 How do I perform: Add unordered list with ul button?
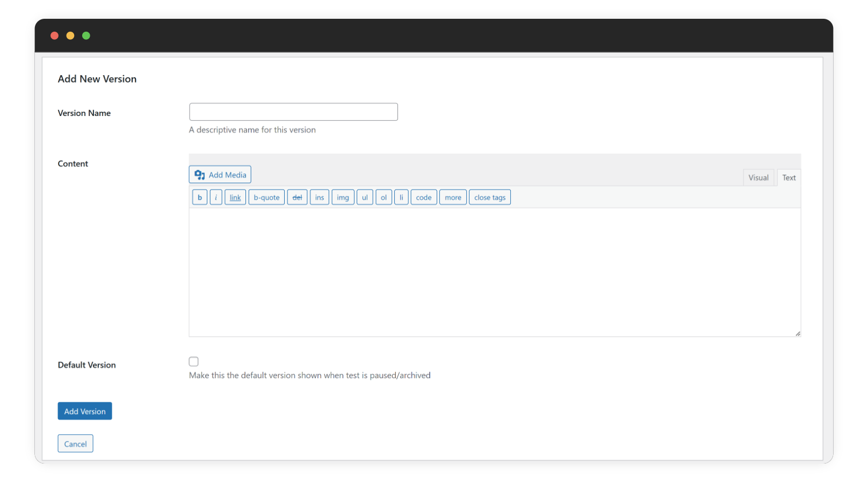point(365,197)
